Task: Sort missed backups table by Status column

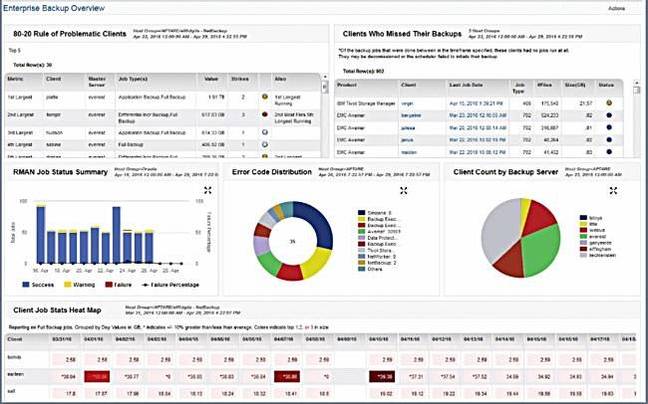Action: 606,85
